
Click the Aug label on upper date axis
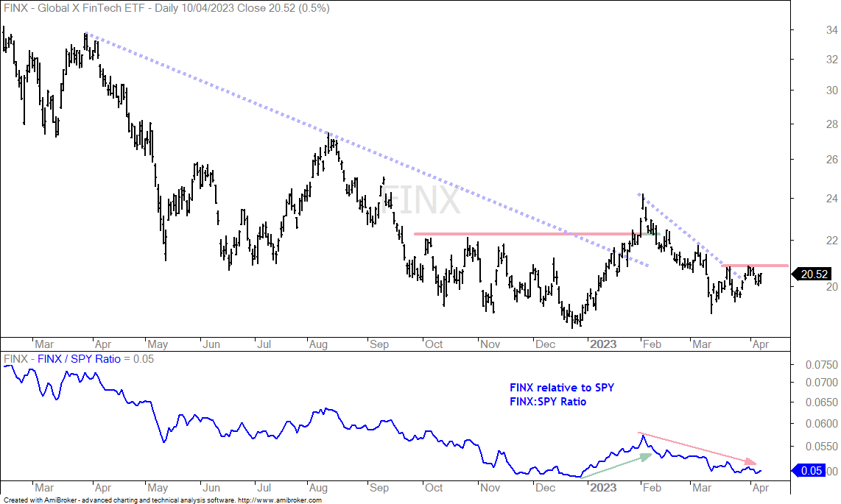click(318, 344)
